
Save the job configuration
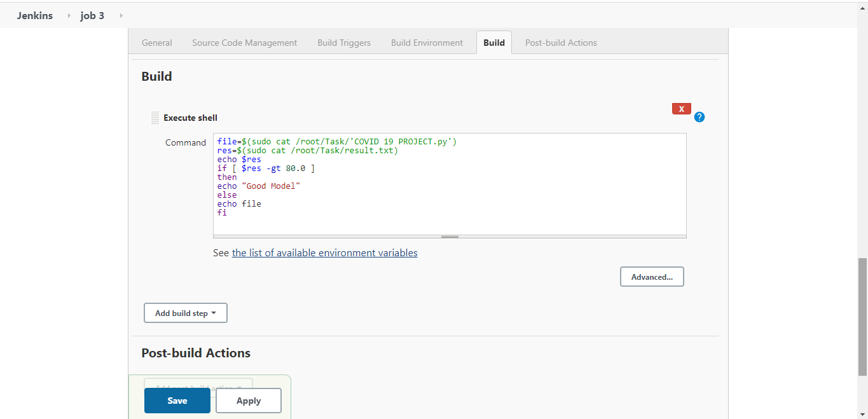[x=177, y=400]
